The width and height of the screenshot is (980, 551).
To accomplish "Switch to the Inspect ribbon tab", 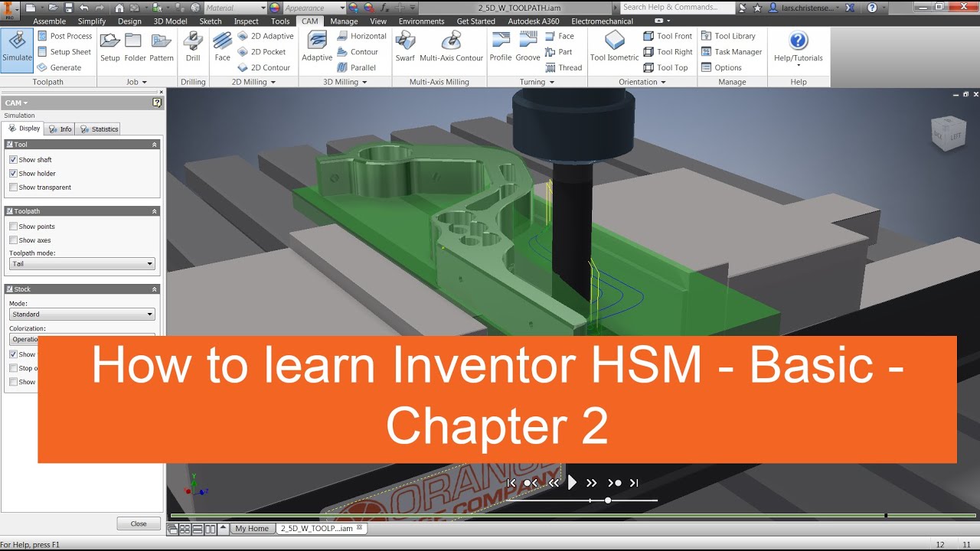I will click(246, 21).
